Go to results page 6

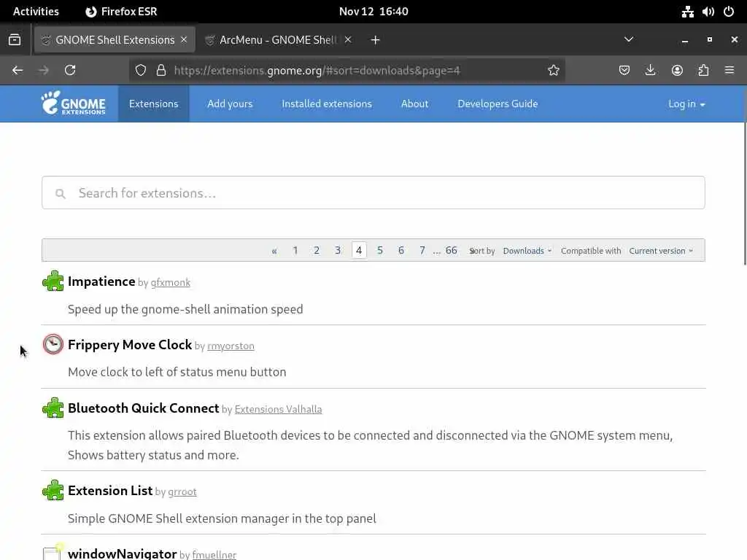pyautogui.click(x=401, y=251)
